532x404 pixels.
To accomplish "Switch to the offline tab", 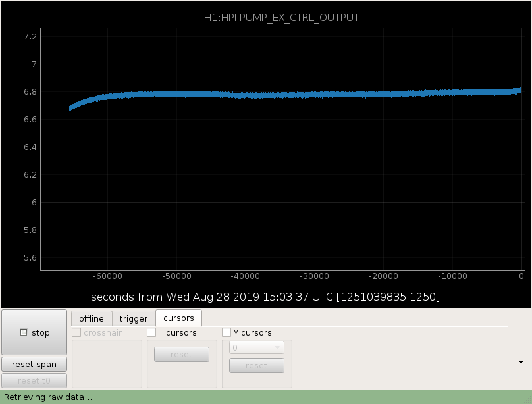I will point(92,318).
